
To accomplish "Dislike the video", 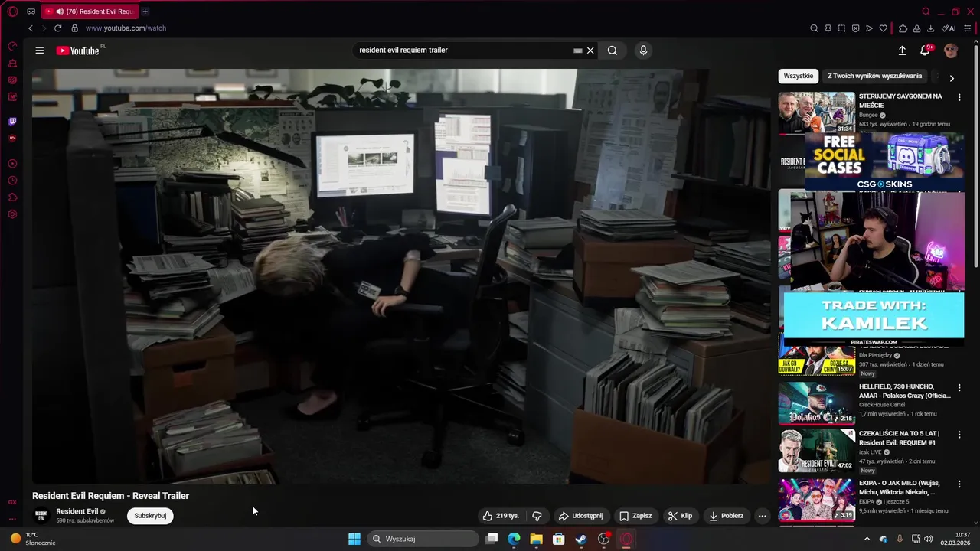I will [x=537, y=516].
